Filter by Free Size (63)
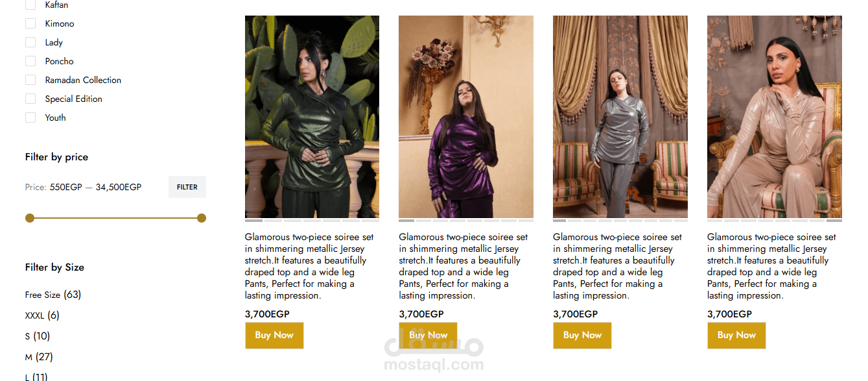868x381 pixels. (53, 295)
